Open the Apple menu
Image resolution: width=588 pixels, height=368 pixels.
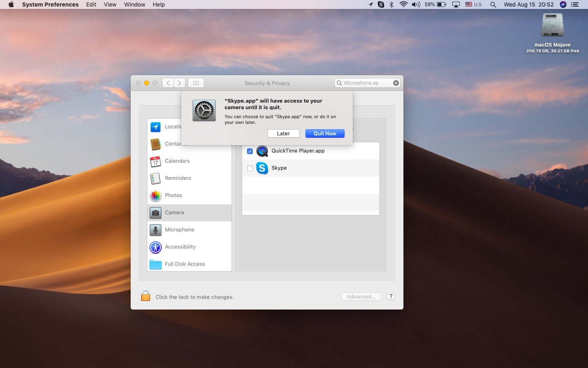pos(11,4)
